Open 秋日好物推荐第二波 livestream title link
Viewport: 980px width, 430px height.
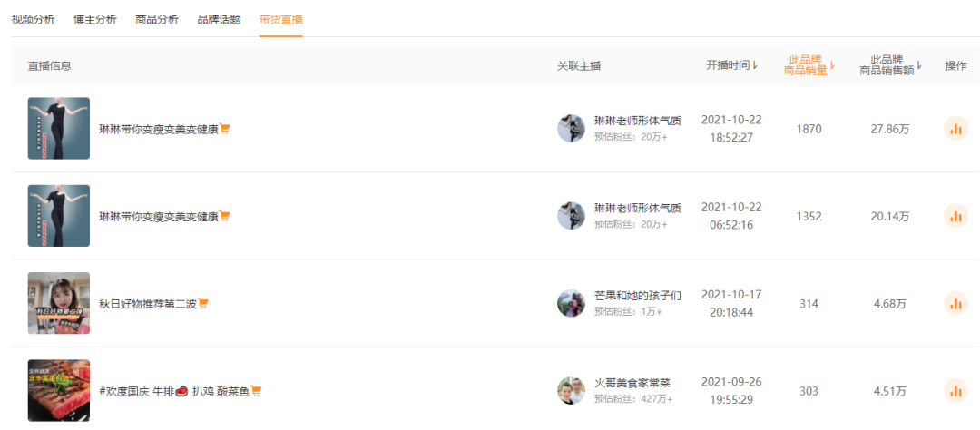[x=147, y=304]
